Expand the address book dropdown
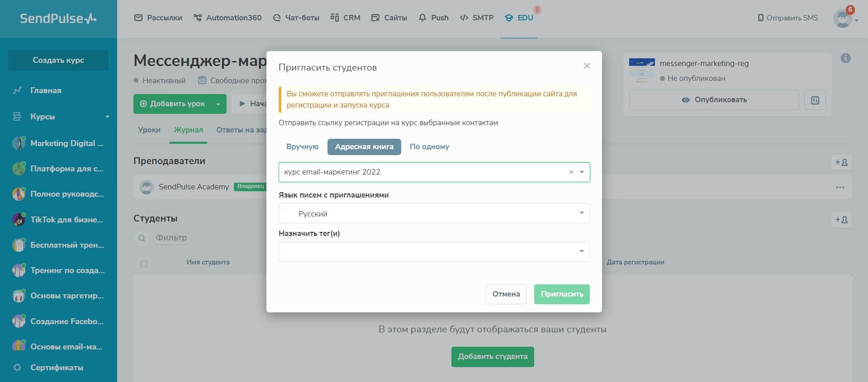Screen dimensions: 868x382 tap(582, 172)
